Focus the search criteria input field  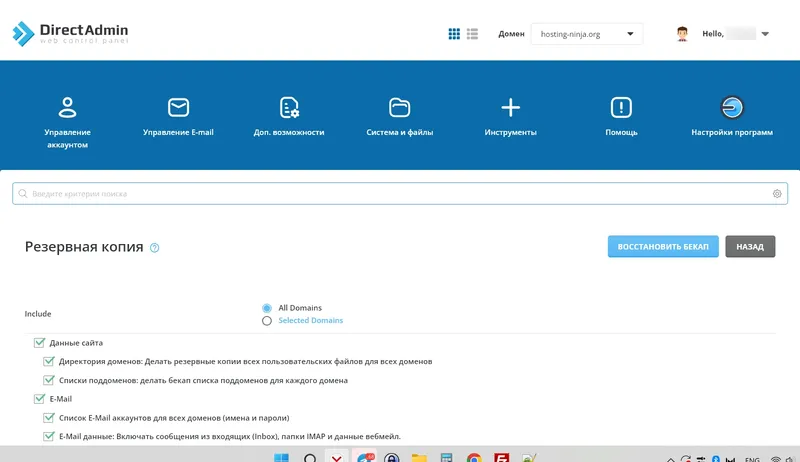(x=400, y=194)
